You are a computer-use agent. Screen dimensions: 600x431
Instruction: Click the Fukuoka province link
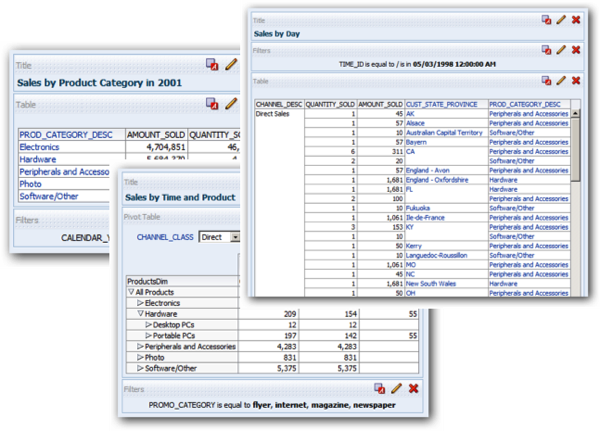coord(418,208)
